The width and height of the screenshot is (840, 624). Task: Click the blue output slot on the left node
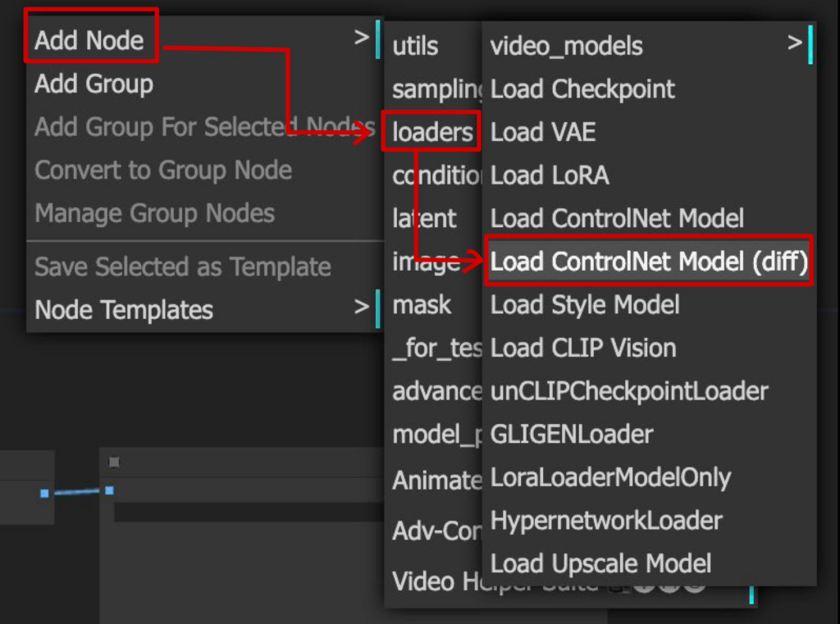(x=44, y=493)
